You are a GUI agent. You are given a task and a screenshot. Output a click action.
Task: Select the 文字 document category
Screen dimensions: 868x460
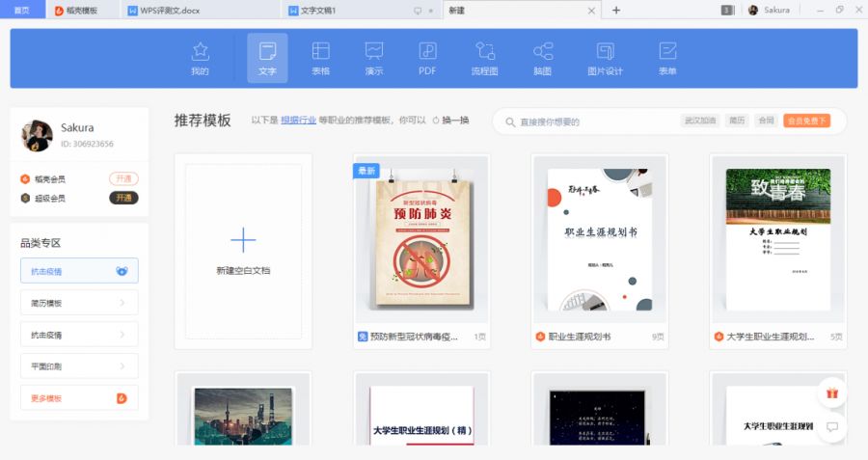(x=267, y=58)
